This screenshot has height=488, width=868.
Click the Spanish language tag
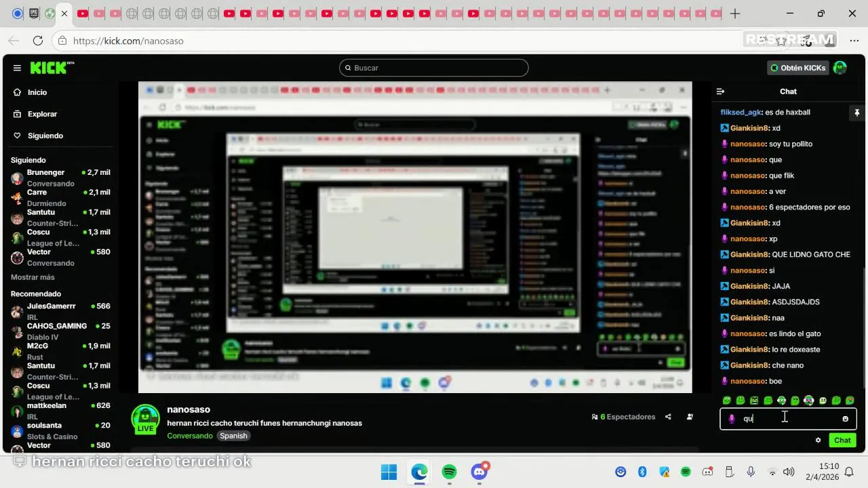233,436
